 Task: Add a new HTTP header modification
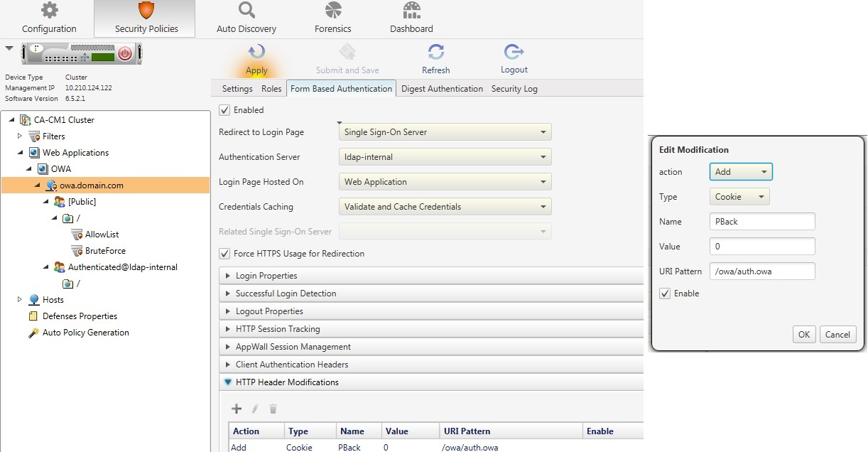(x=237, y=409)
